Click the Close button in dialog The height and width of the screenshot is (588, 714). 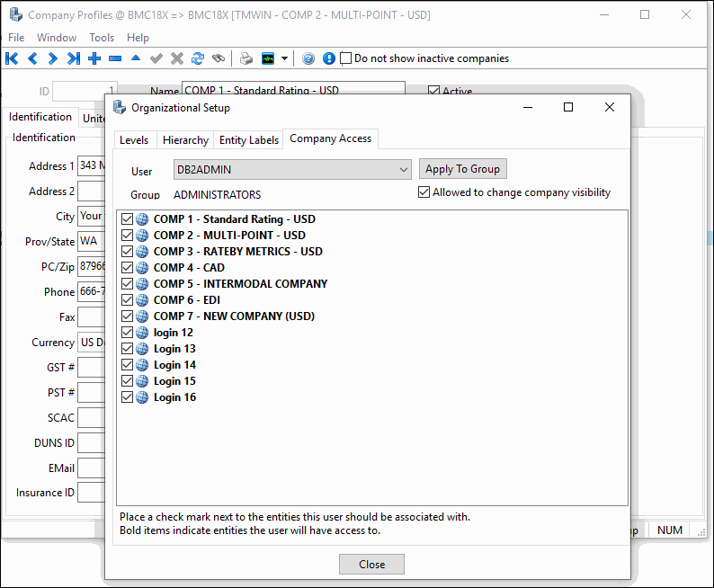371,565
